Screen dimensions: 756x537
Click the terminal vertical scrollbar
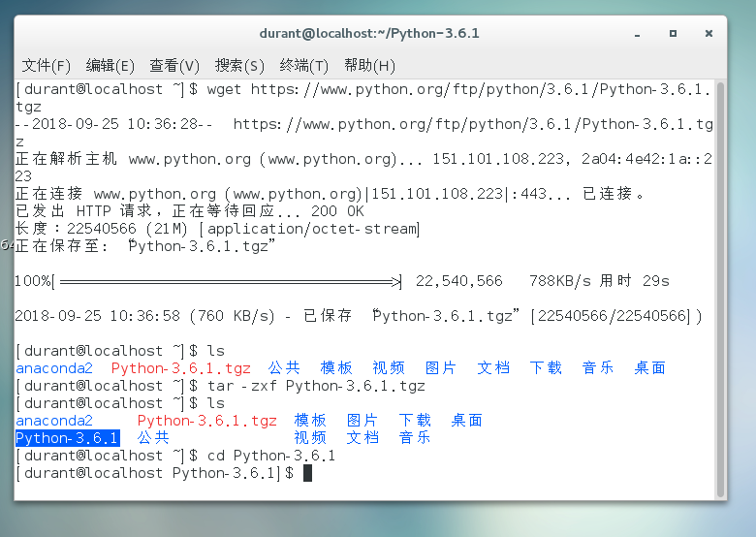pos(720,289)
